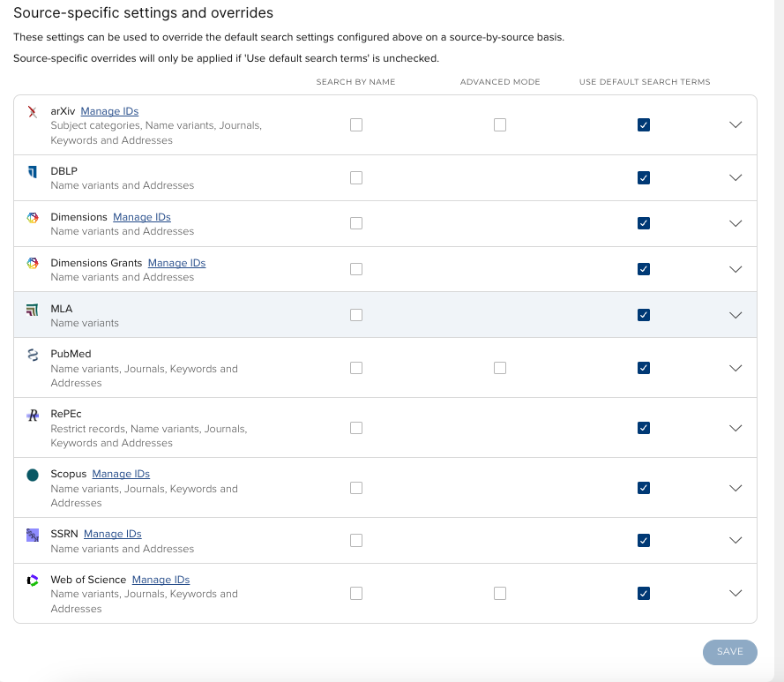
Task: Click the MLA source logo icon
Action: pyautogui.click(x=33, y=309)
